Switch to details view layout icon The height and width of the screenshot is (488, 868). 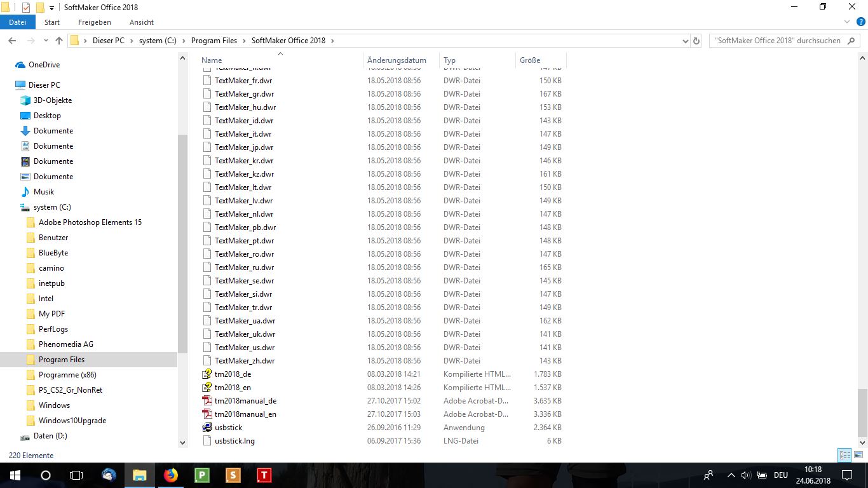pyautogui.click(x=844, y=455)
